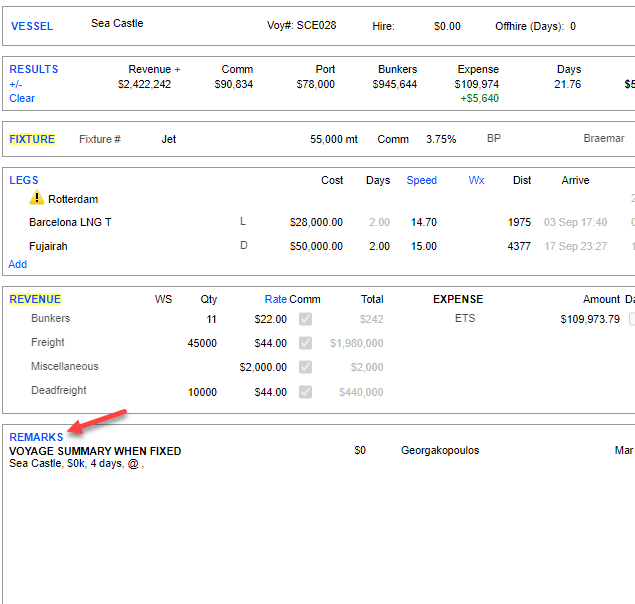Toggle the Miscellaneous commission checkbox
Viewport: 635px width, 604px height.
click(306, 367)
